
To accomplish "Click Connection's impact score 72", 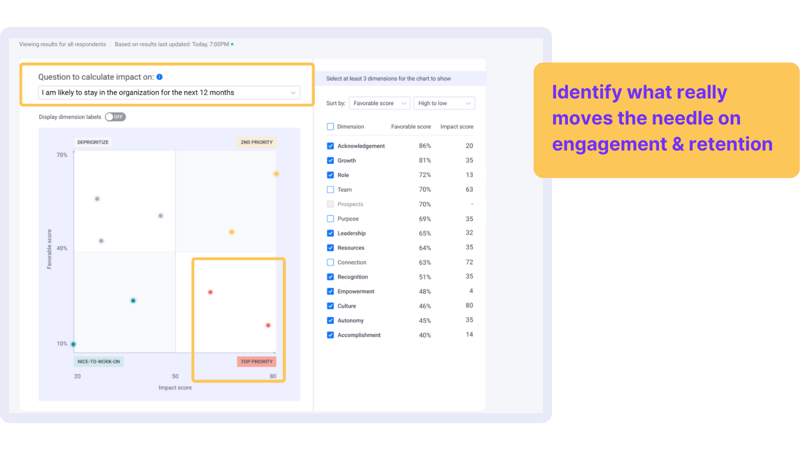I will 469,262.
